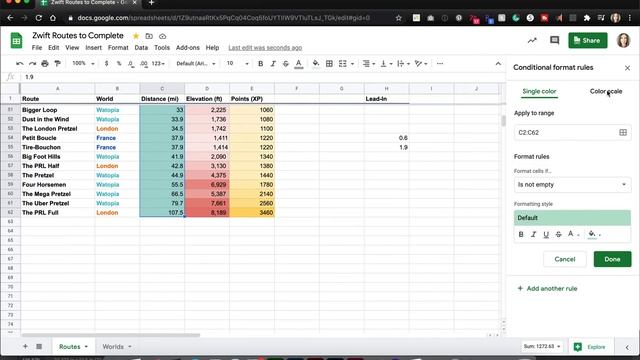This screenshot has width=640, height=360.
Task: Select the green Default formatting style preview
Action: pos(572,218)
